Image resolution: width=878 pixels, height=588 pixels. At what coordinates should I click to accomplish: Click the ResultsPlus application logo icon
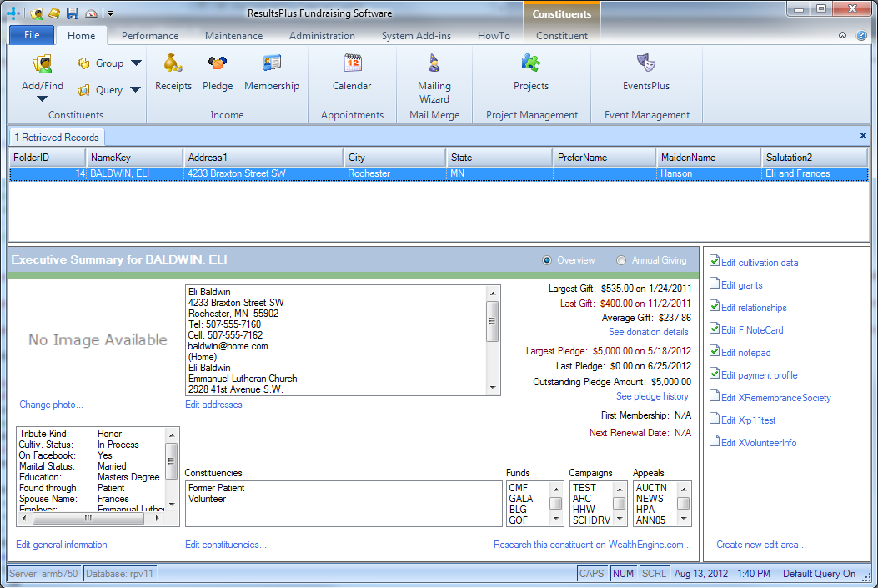tap(13, 13)
